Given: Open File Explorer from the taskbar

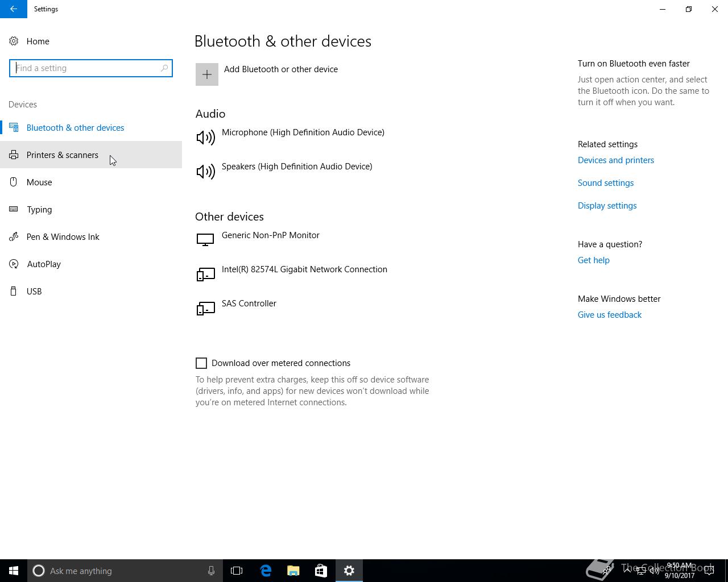Looking at the screenshot, I should [x=293, y=571].
